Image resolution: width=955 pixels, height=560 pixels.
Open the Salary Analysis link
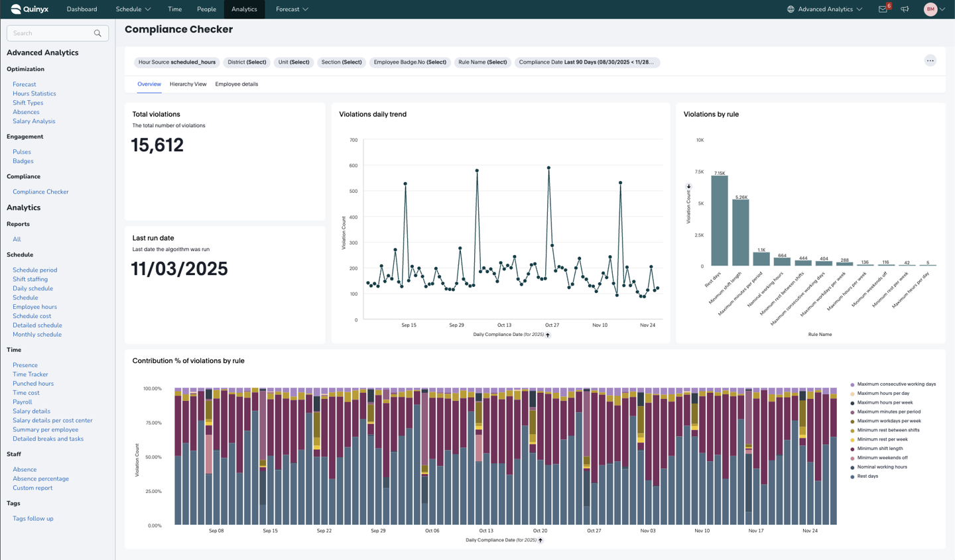(x=34, y=121)
